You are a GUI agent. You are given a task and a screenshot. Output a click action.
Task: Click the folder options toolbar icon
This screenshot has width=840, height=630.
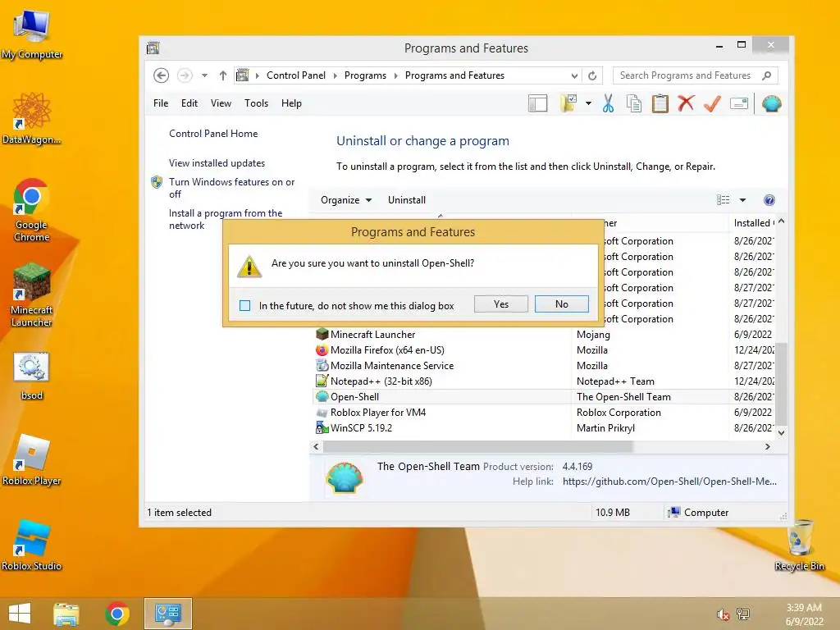(568, 103)
